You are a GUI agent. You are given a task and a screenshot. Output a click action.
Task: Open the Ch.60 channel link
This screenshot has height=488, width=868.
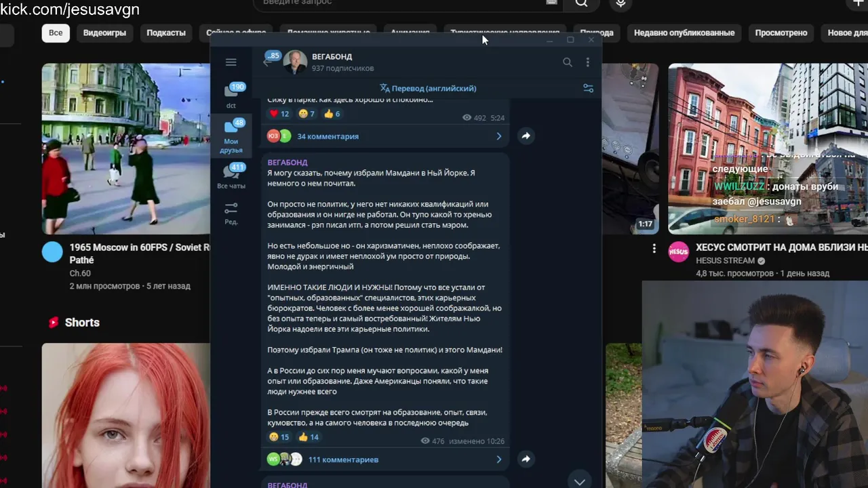80,273
